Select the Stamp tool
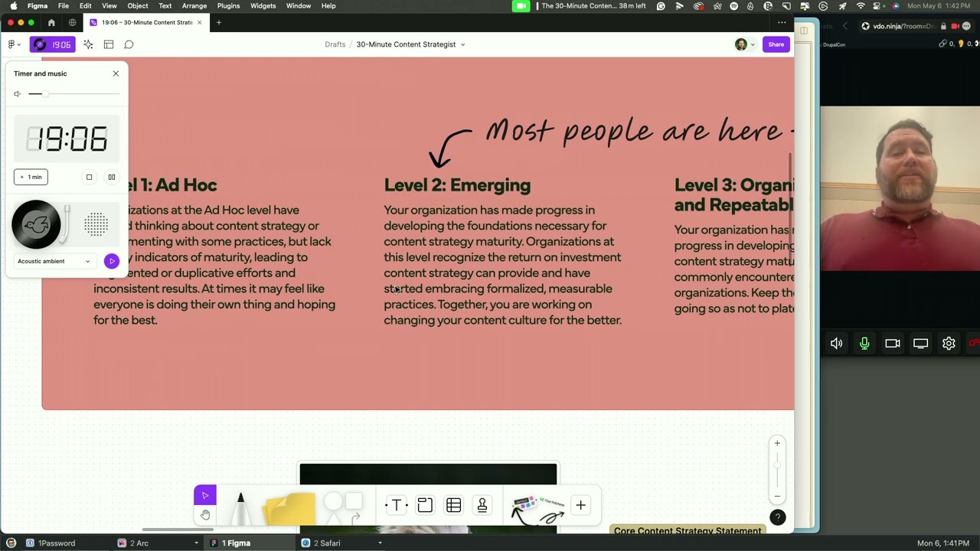Image resolution: width=980 pixels, height=551 pixels. (482, 505)
